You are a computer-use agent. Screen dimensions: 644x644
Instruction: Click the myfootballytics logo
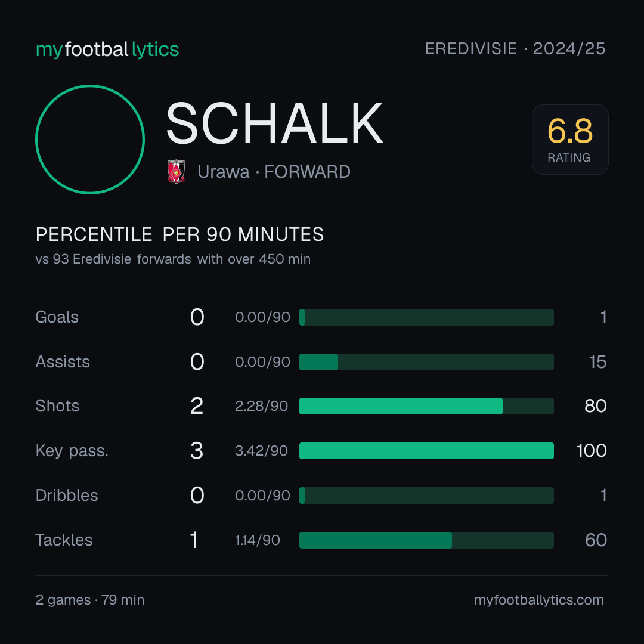click(x=107, y=49)
